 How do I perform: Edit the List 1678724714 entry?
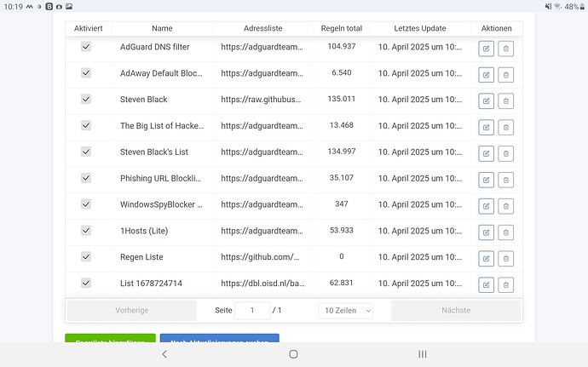486,285
